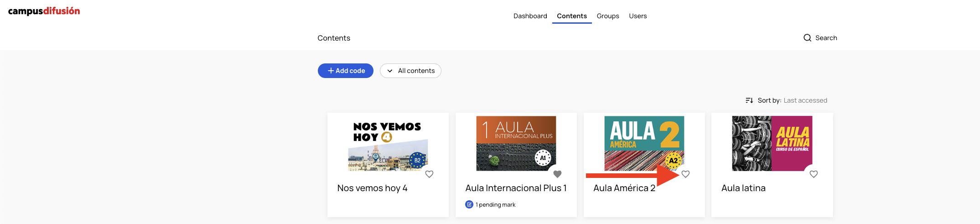Open Nos vemos hoy 4 cover
The height and width of the screenshot is (224, 980).
388,144
